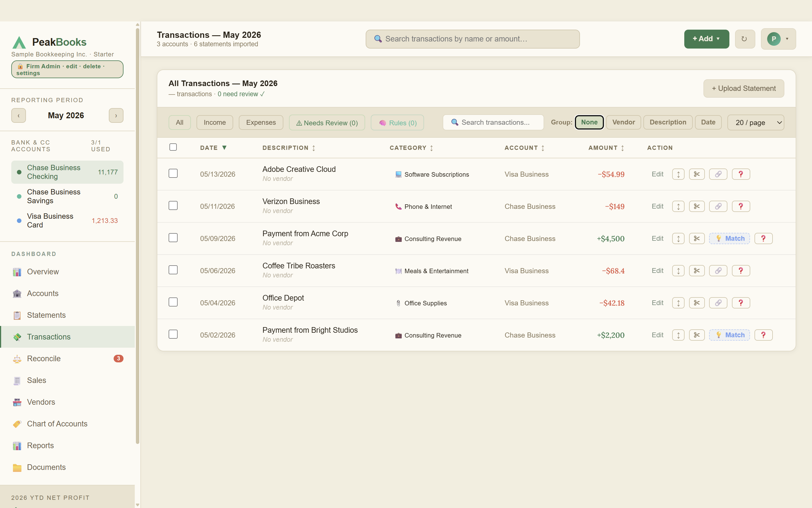Click the question mark icon for Payment from Bright Studios
Image resolution: width=812 pixels, height=508 pixels.
click(x=763, y=335)
